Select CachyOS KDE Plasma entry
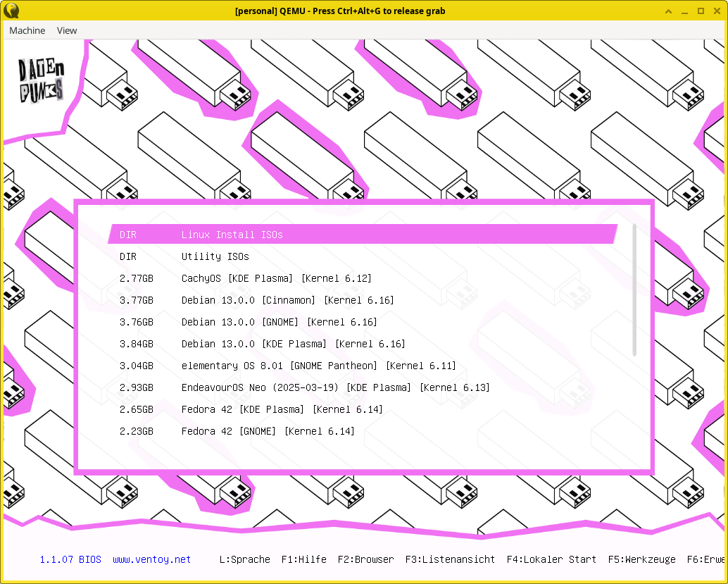728x584 pixels. [x=276, y=278]
